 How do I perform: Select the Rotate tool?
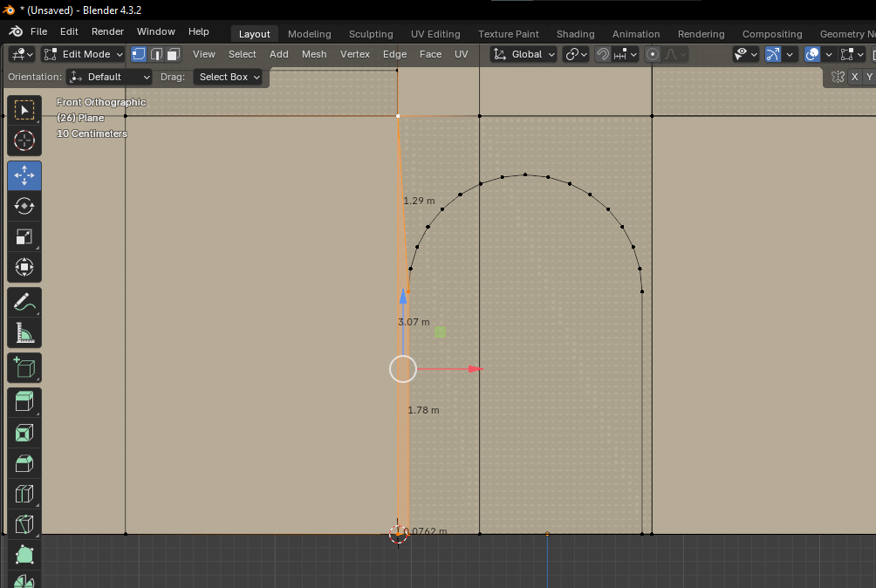point(24,206)
